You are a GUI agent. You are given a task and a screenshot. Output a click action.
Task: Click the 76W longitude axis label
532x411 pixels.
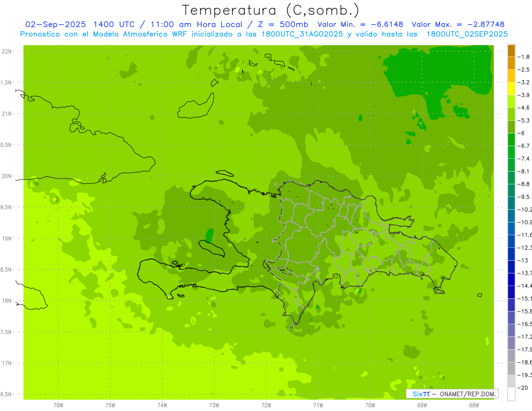click(58, 405)
